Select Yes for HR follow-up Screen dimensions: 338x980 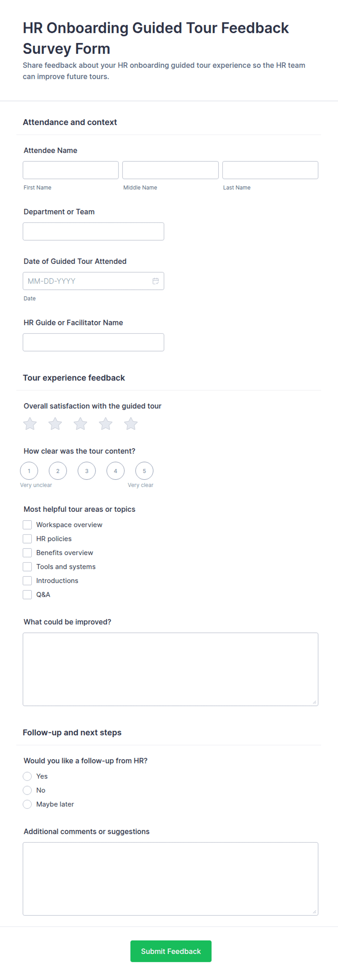point(27,776)
